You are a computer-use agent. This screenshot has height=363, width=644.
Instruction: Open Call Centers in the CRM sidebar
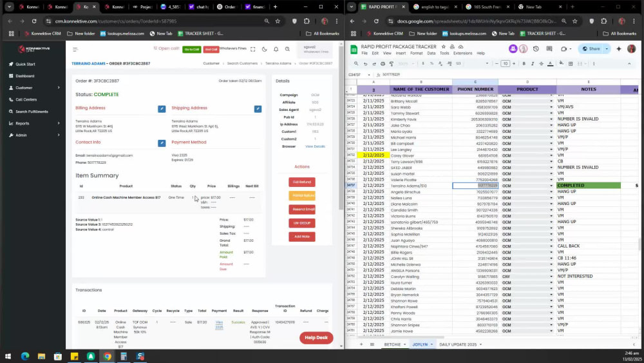[x=26, y=99]
